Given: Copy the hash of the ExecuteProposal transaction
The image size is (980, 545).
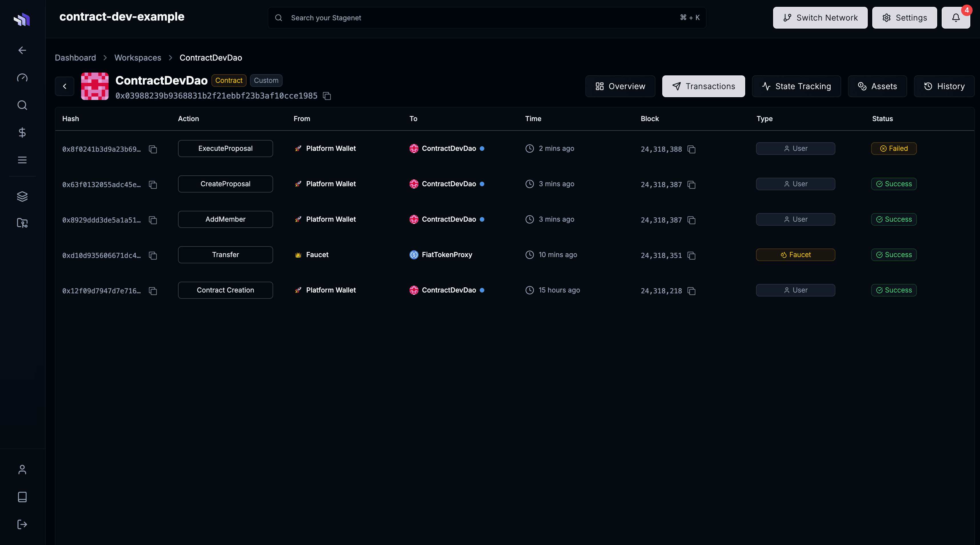Looking at the screenshot, I should [x=153, y=149].
